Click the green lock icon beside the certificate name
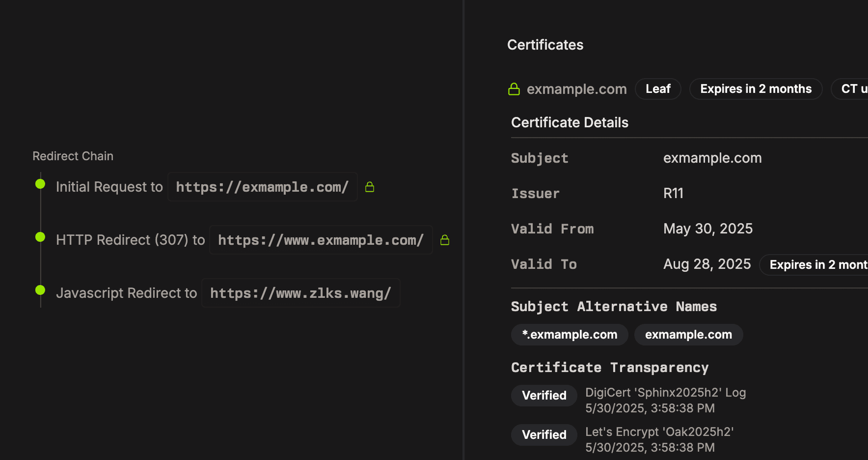The height and width of the screenshot is (460, 868). click(514, 89)
